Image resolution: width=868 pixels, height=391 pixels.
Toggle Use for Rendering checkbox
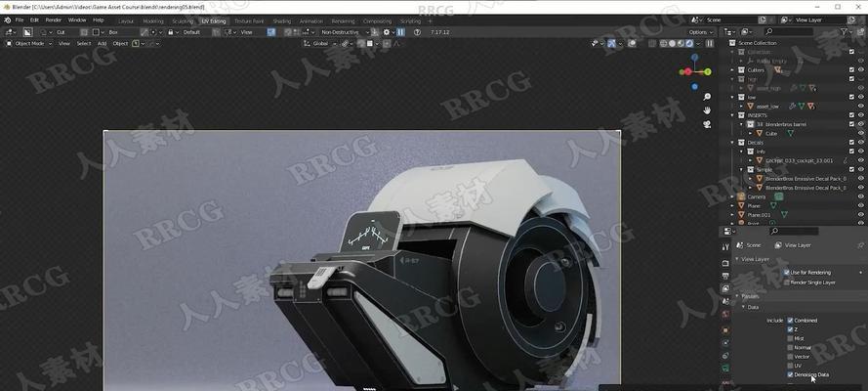787,273
